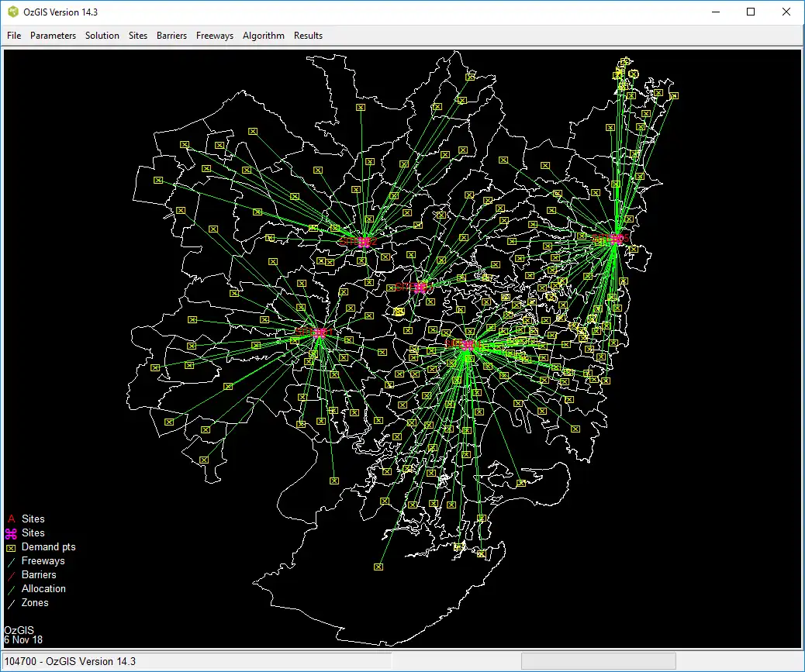This screenshot has width=805, height=672.
Task: Click the OzGIS application icon in title bar
Action: click(x=13, y=12)
